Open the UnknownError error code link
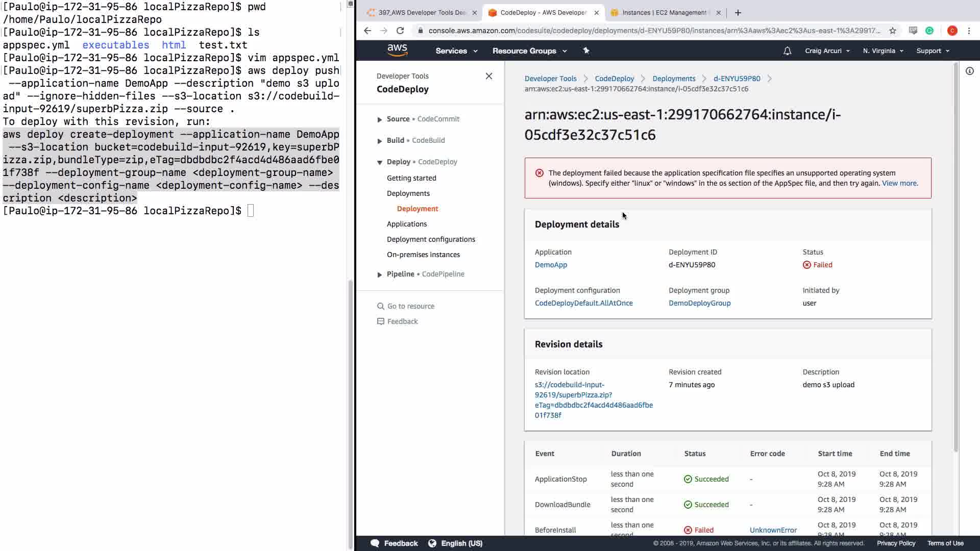Image resolution: width=980 pixels, height=551 pixels. 773,530
